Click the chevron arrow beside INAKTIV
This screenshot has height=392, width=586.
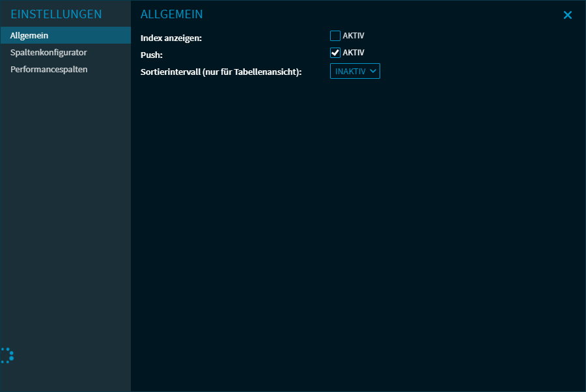(373, 71)
